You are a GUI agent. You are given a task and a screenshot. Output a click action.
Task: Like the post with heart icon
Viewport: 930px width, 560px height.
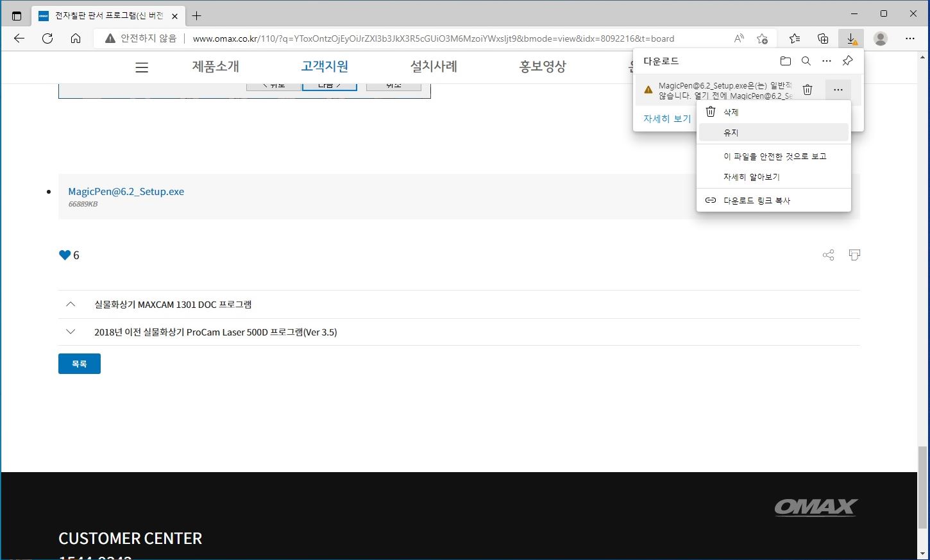click(x=65, y=255)
